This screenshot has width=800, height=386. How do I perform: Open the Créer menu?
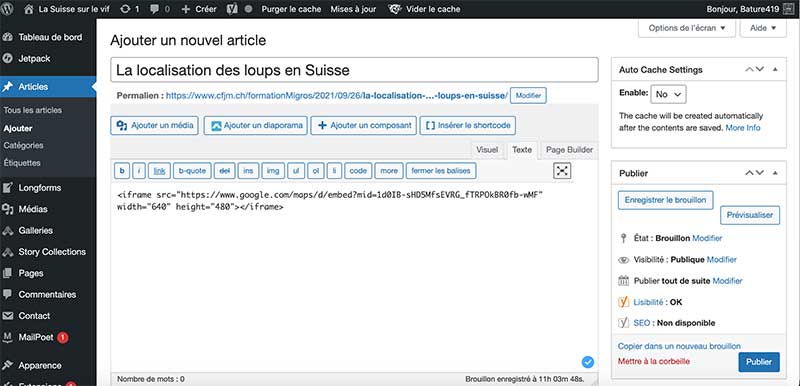(x=199, y=9)
